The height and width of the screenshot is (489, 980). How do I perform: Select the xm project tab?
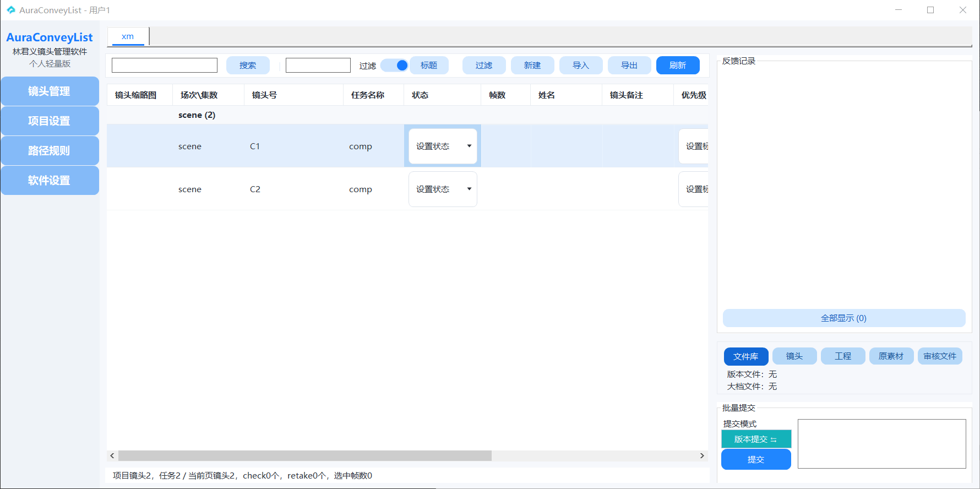[x=128, y=36]
